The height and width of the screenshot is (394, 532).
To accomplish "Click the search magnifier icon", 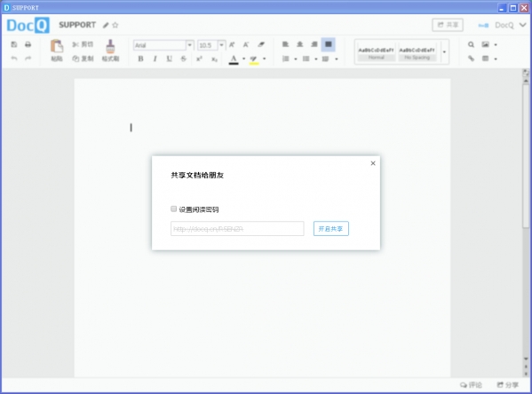I will point(471,44).
